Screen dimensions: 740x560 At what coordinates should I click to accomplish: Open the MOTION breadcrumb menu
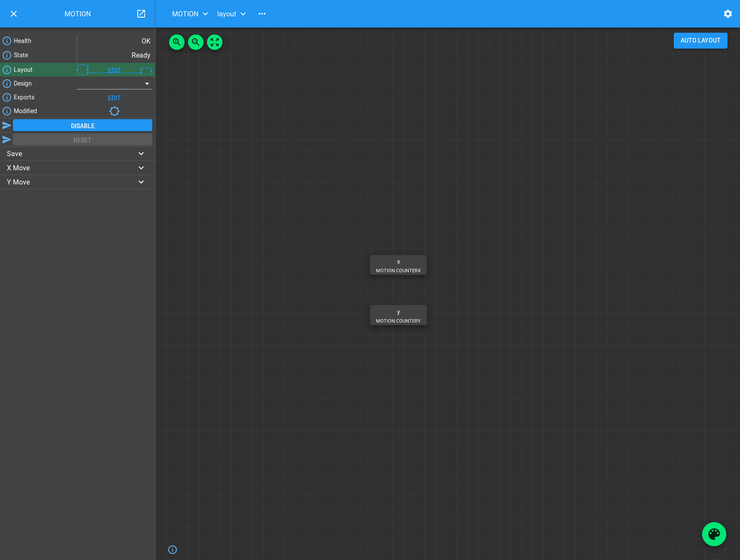point(190,14)
